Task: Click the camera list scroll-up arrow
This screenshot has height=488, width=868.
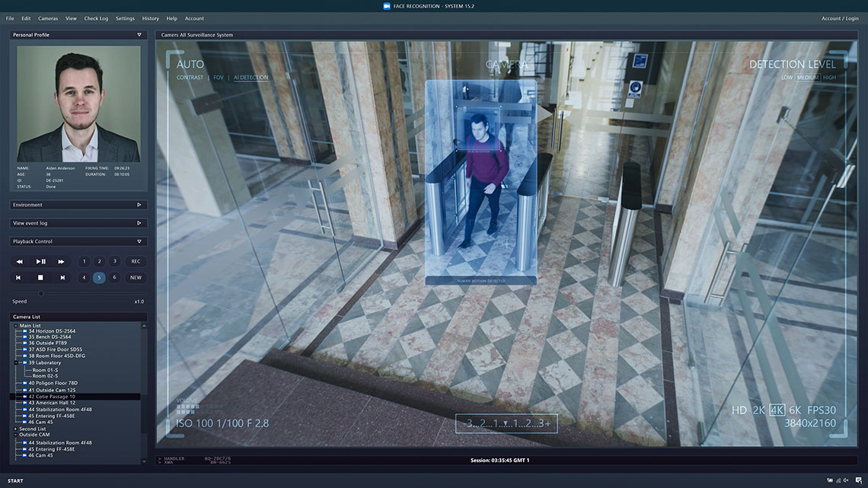Action: (144, 326)
